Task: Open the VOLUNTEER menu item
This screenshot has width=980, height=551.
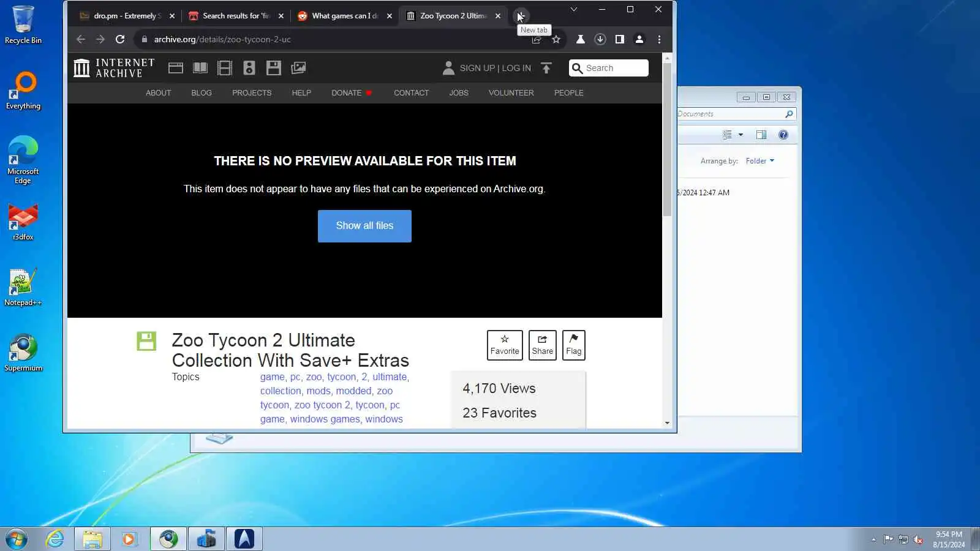Action: coord(511,93)
